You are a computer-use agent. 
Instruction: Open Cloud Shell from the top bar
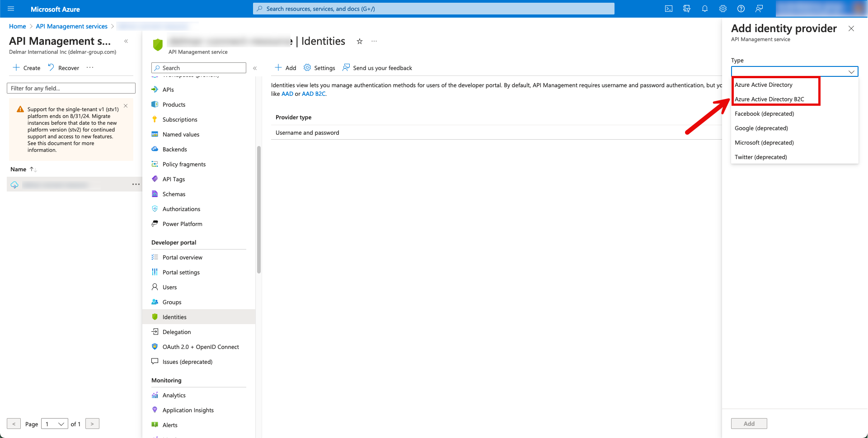coord(669,9)
